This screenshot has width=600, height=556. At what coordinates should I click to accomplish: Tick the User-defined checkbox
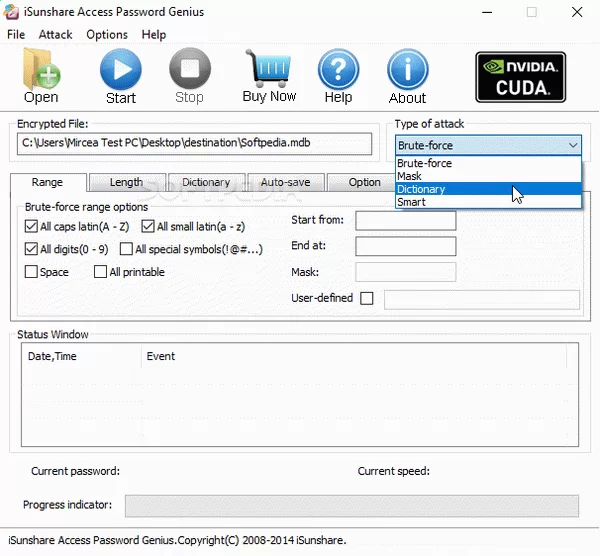pos(367,298)
